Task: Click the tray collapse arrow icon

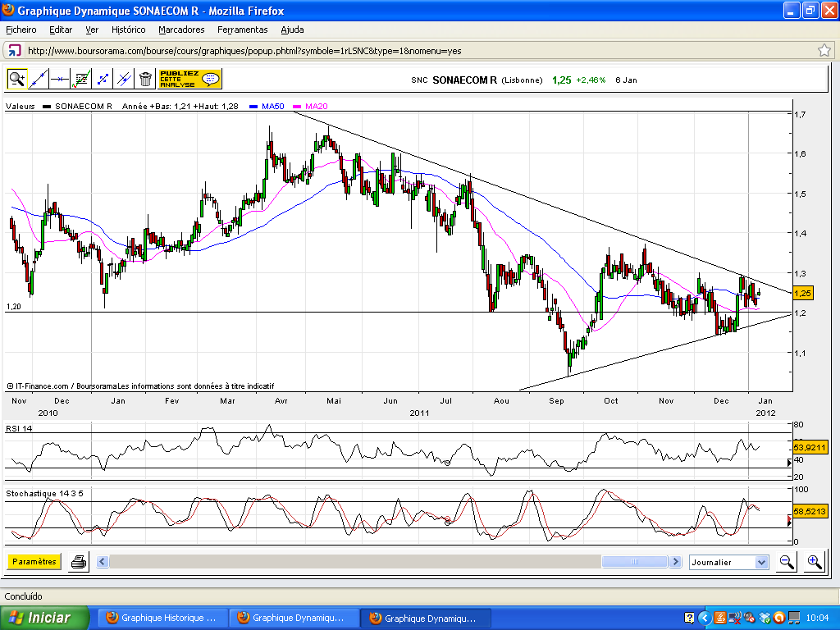Action: click(705, 619)
